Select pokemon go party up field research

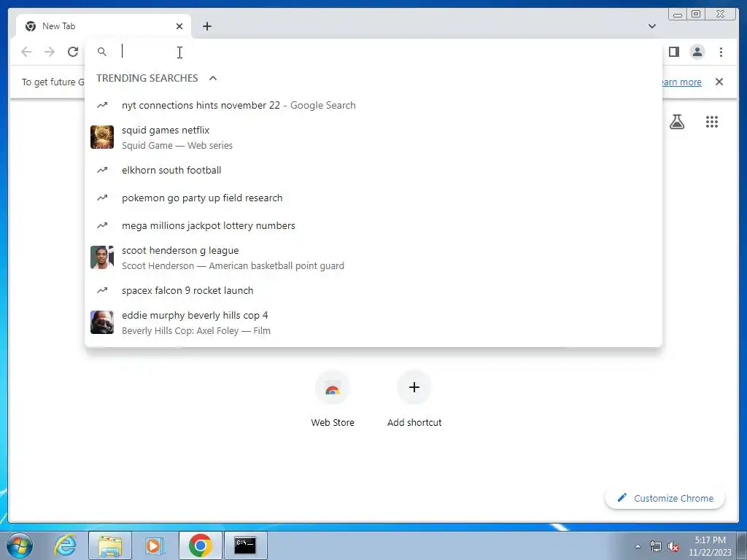click(x=373, y=198)
